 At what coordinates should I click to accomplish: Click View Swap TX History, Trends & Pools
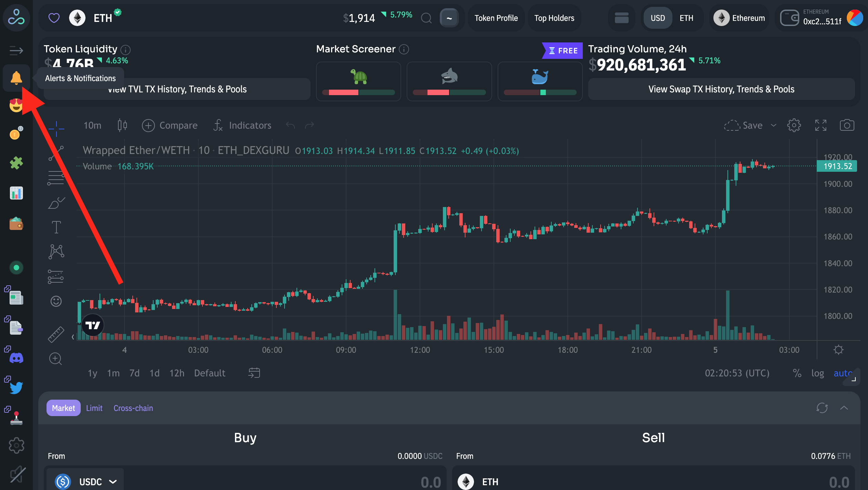pyautogui.click(x=721, y=89)
